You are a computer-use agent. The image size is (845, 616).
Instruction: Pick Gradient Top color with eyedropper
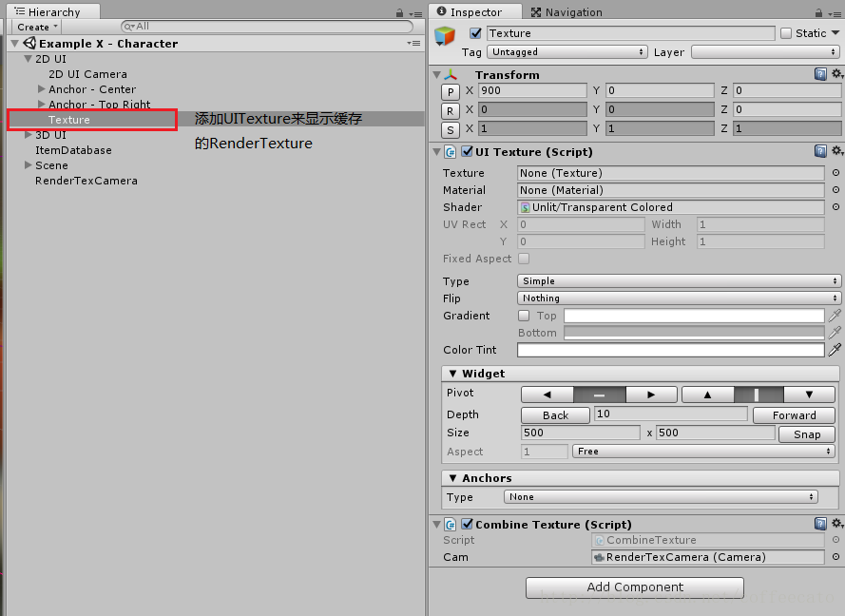(x=835, y=316)
